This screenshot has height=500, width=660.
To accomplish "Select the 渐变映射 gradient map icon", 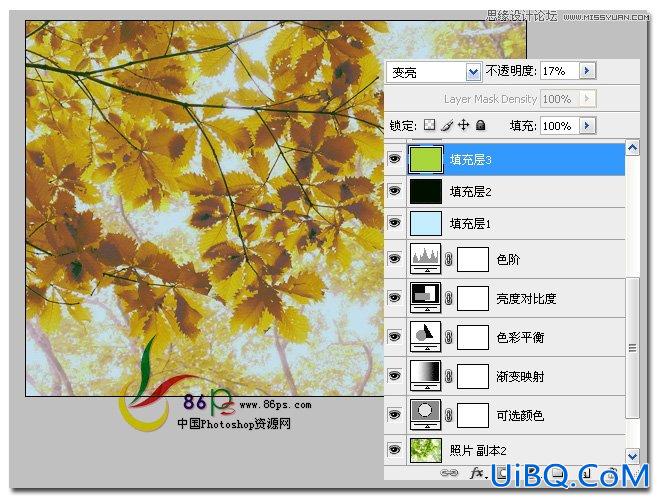I will point(426,375).
